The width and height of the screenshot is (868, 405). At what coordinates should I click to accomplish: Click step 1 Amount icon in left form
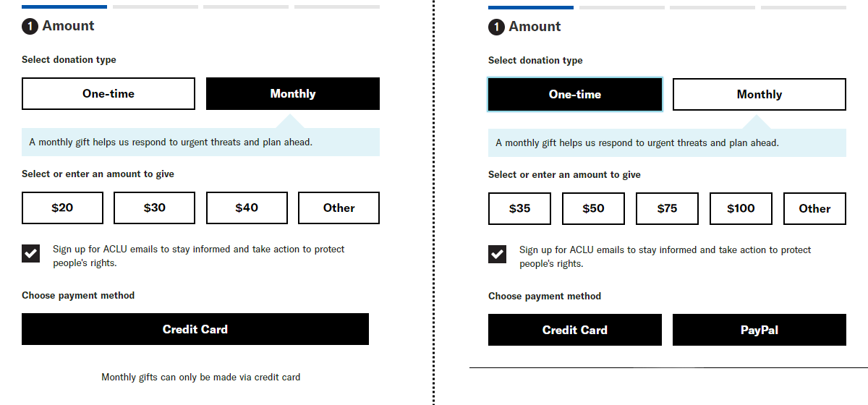point(30,27)
